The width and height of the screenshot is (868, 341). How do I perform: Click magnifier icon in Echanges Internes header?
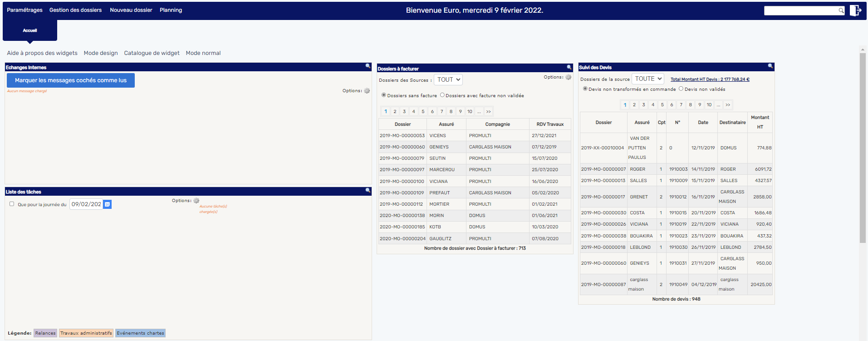pyautogui.click(x=368, y=66)
